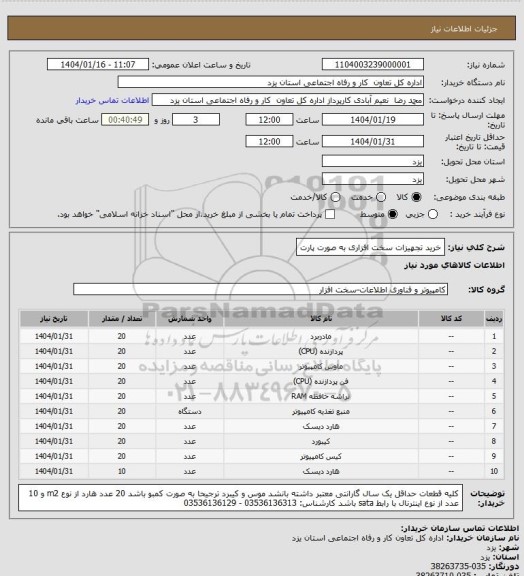Screen dimensions: 524x576
Task: Select the کالا radio button
Action: (x=416, y=197)
